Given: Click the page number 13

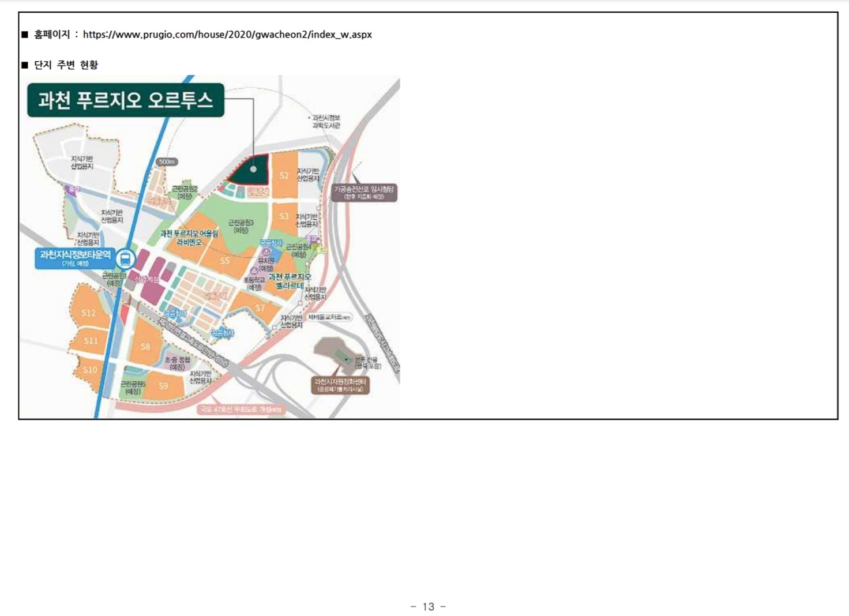Looking at the screenshot, I should (428, 607).
